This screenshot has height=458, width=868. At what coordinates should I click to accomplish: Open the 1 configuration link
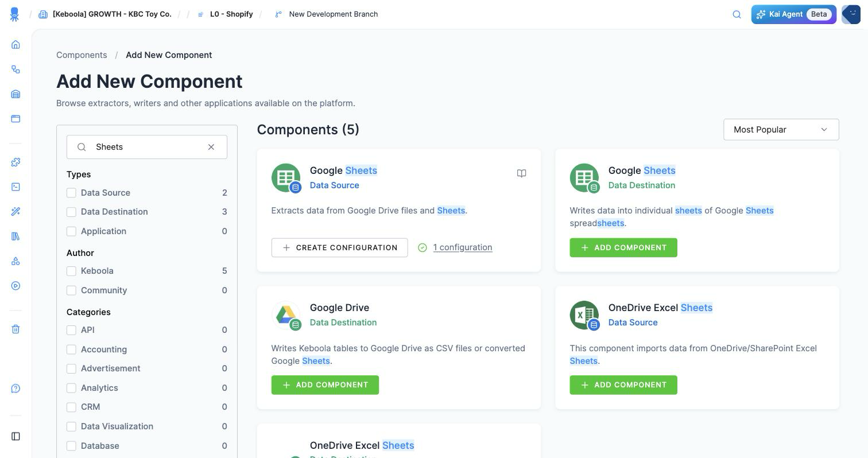[463, 247]
